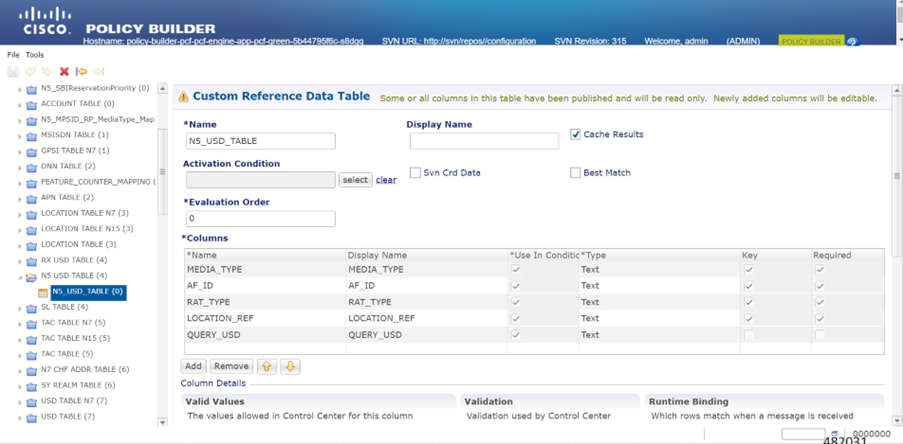The width and height of the screenshot is (903, 444).
Task: Expand the LOCATION TABLE N15 tree node
Action: [20, 230]
